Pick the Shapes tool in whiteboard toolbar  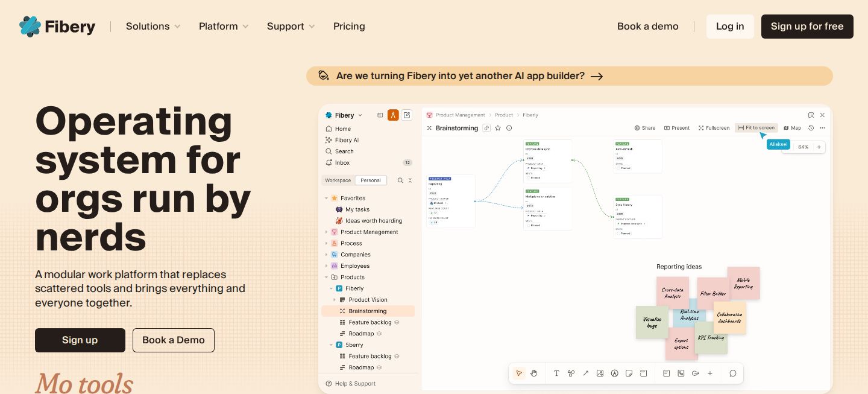click(x=571, y=373)
